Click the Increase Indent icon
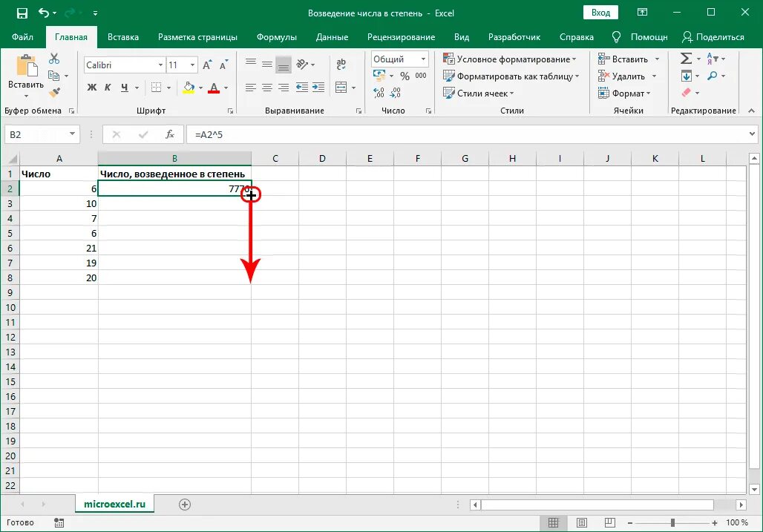The height and width of the screenshot is (532, 763). point(318,88)
